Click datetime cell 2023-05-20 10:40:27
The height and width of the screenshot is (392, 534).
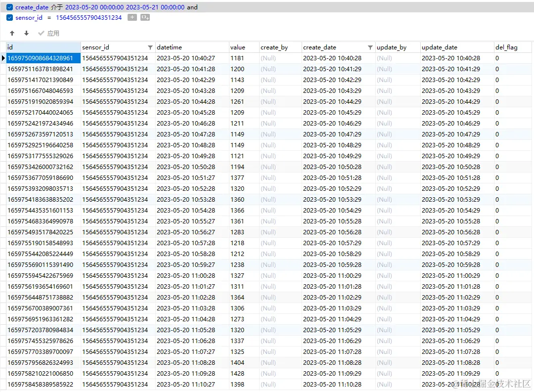coord(192,58)
